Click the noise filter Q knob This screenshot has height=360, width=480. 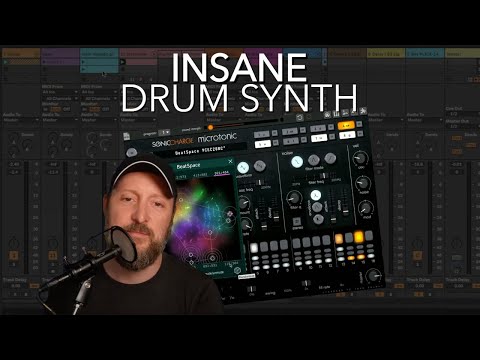point(294,198)
